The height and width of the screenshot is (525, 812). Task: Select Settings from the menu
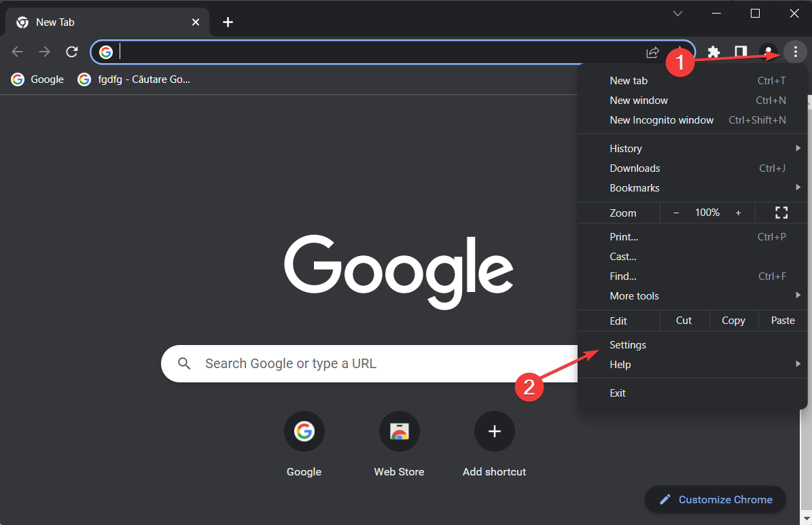(x=627, y=344)
